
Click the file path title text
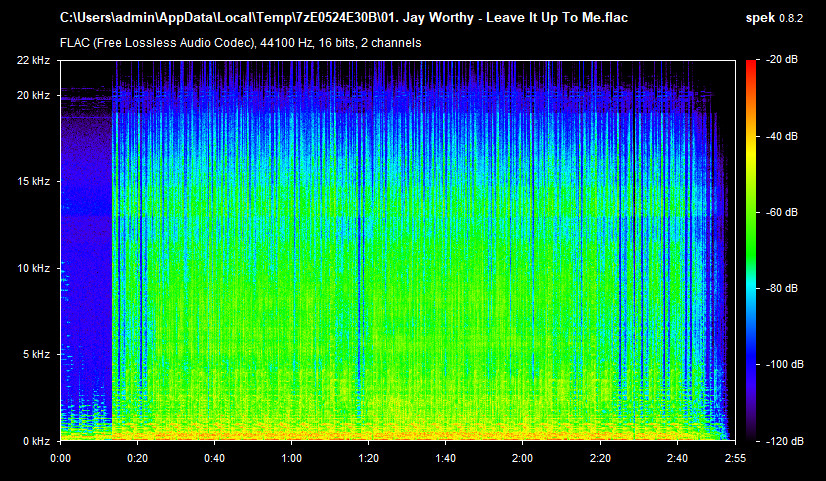343,18
